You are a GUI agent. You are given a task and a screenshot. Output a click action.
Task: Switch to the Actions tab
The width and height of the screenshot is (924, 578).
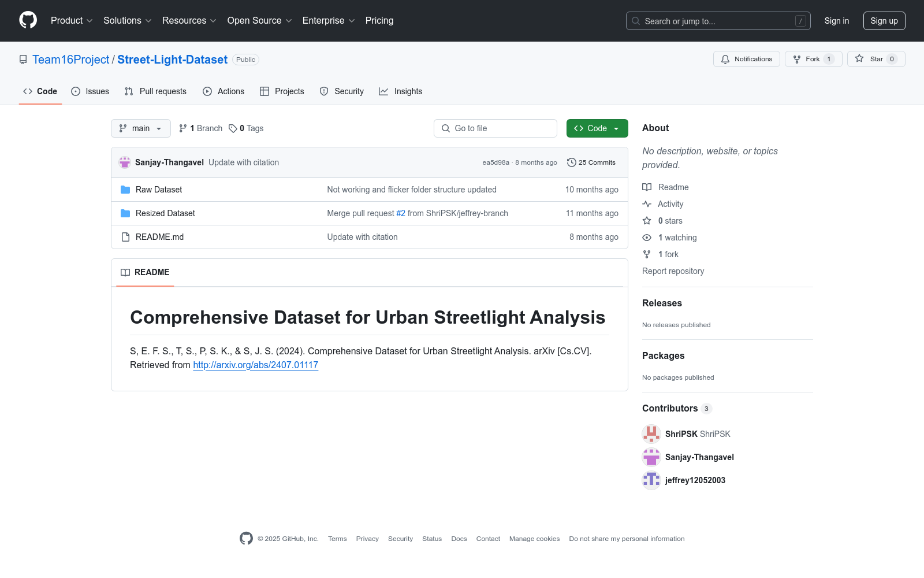point(223,91)
